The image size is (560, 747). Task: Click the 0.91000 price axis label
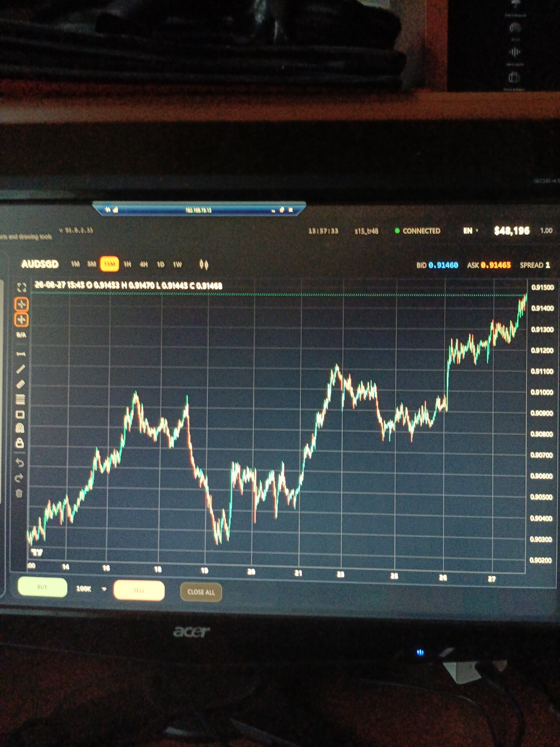542,392
